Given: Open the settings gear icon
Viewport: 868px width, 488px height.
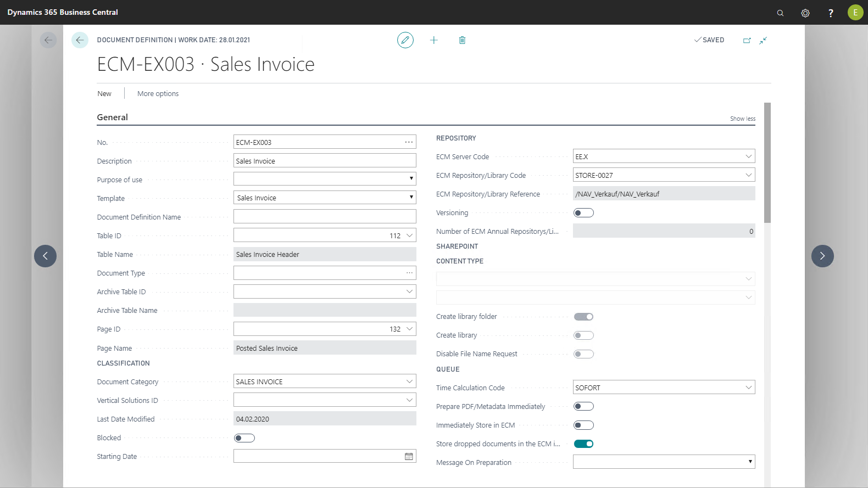Looking at the screenshot, I should pos(805,13).
